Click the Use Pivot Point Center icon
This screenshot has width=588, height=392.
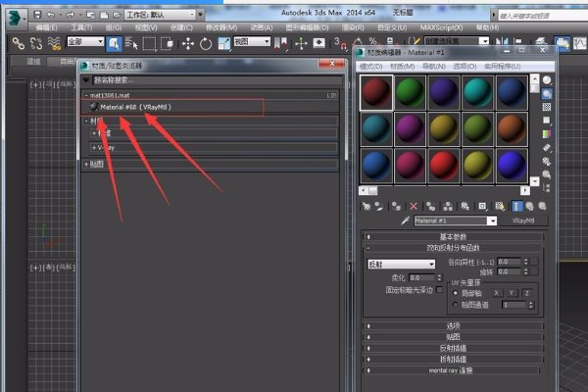(281, 43)
